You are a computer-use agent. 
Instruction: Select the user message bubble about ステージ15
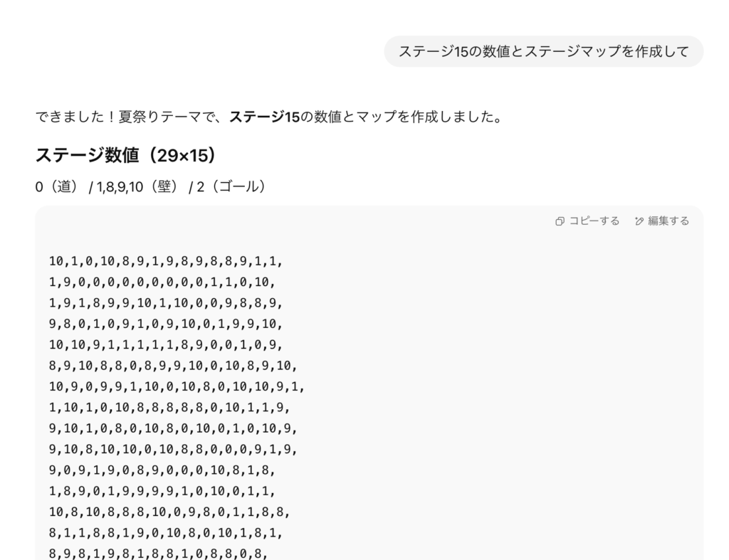coord(543,51)
